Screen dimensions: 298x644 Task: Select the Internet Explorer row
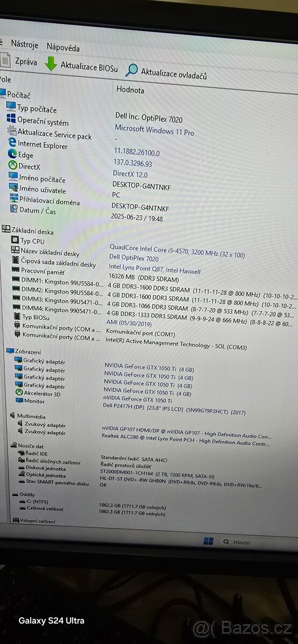point(38,144)
